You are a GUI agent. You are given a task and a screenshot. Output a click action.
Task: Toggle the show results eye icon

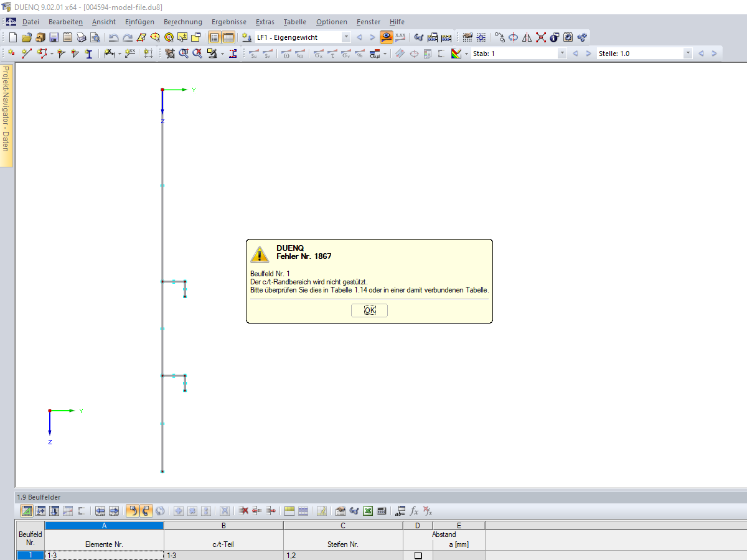[387, 37]
